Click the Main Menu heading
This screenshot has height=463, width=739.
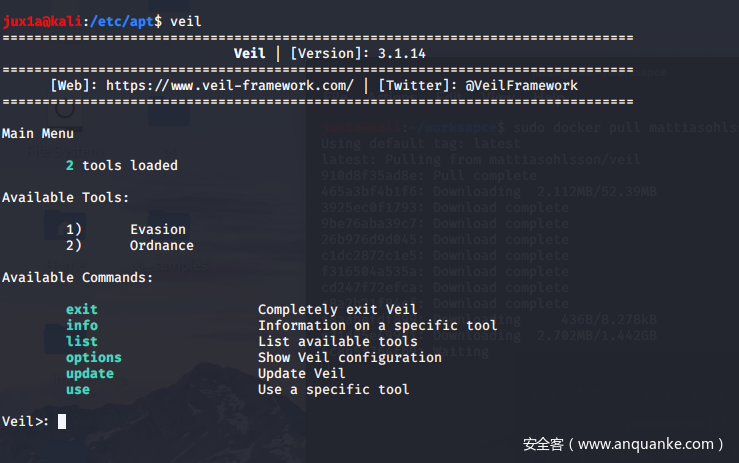point(38,133)
